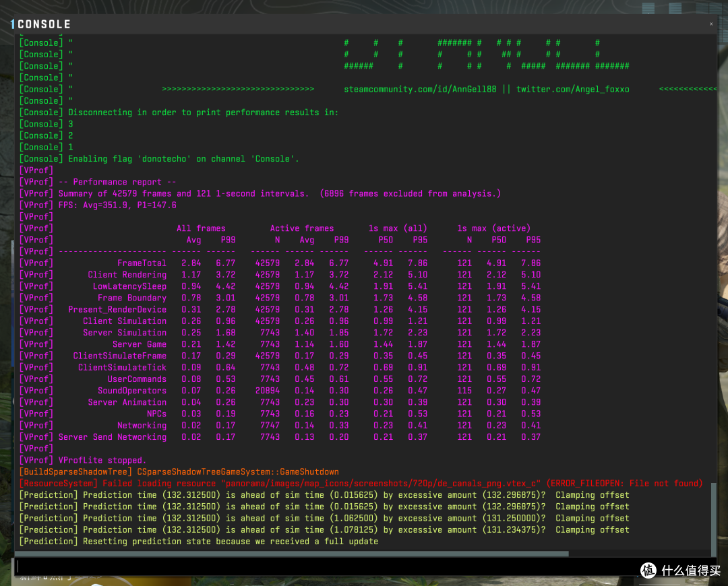Click the twitter.com/Angel_foxxo text
Viewport: 728px width, 586px height.
pyautogui.click(x=573, y=89)
